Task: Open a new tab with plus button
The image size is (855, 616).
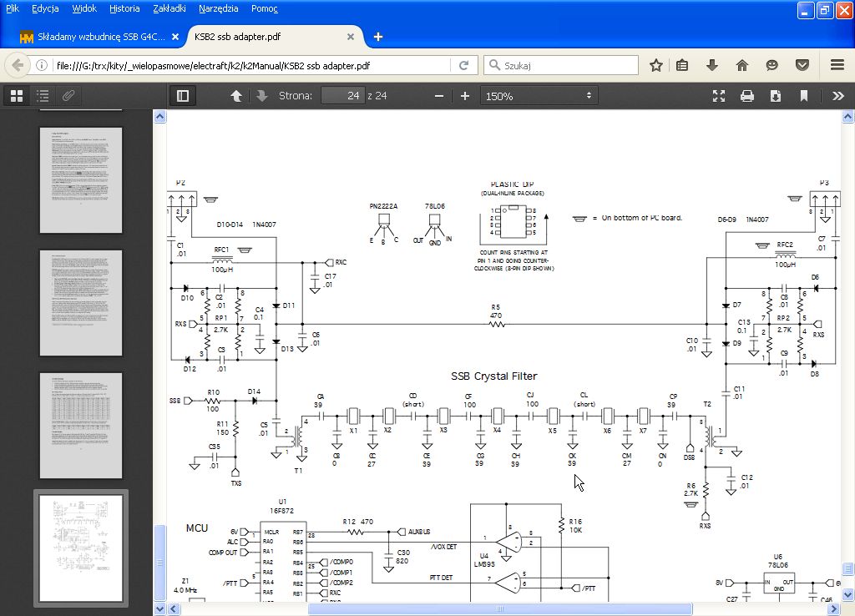Action: [378, 37]
